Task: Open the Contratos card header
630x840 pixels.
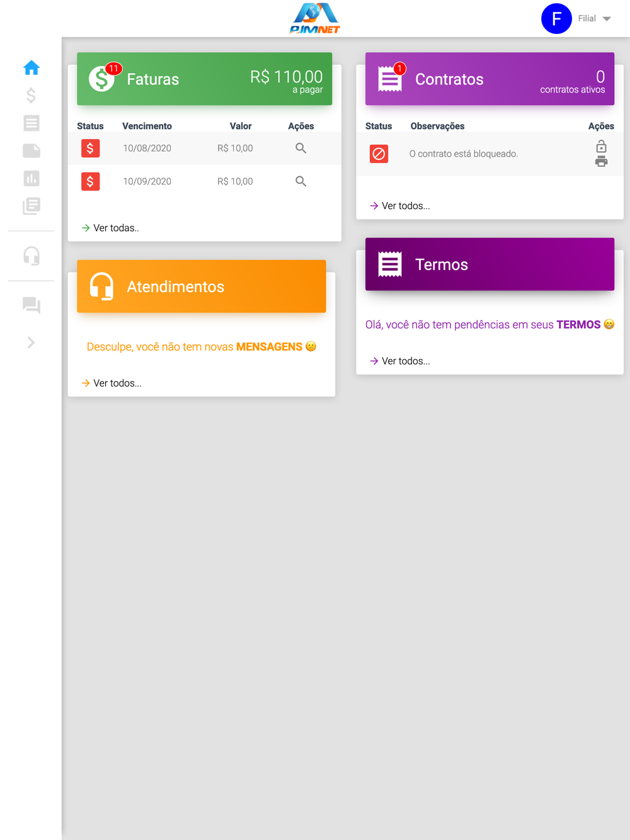Action: [x=490, y=79]
